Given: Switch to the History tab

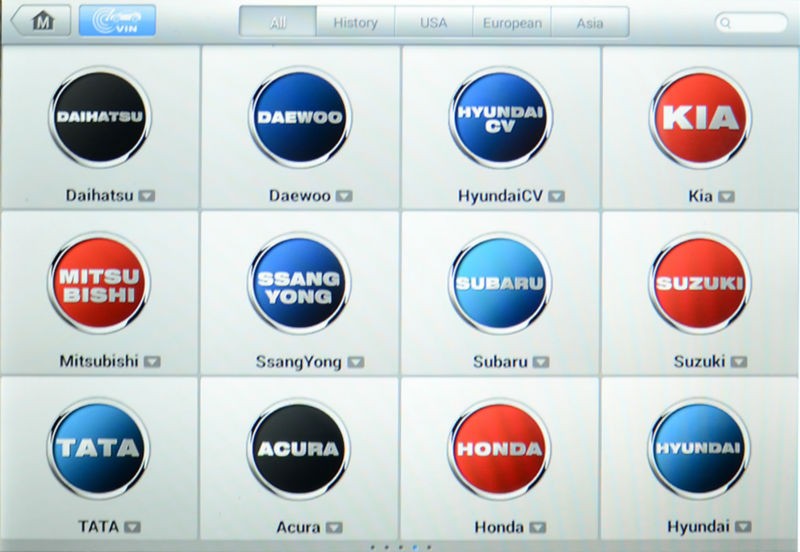Looking at the screenshot, I should [355, 22].
